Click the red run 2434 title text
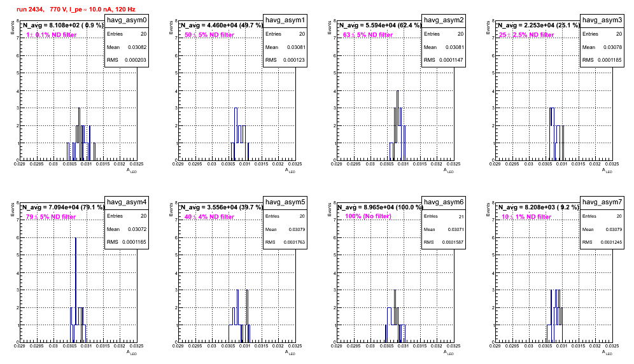The image size is (634, 364). point(76,10)
